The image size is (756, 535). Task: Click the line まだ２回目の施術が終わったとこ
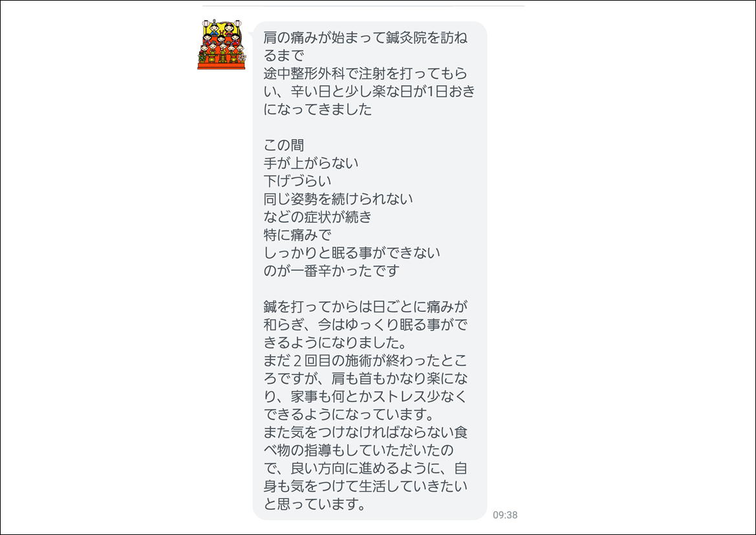tap(365, 360)
